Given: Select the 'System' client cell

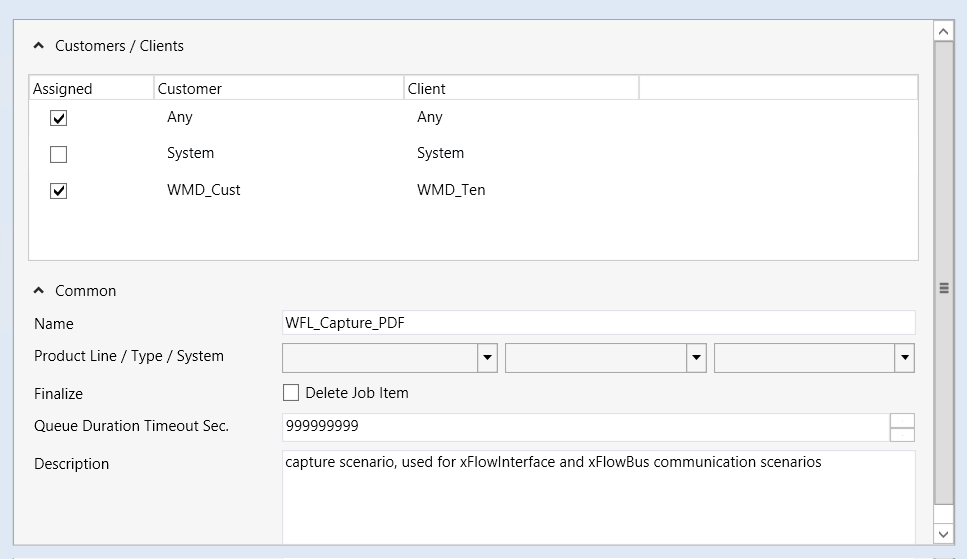Looking at the screenshot, I should pyautogui.click(x=440, y=153).
